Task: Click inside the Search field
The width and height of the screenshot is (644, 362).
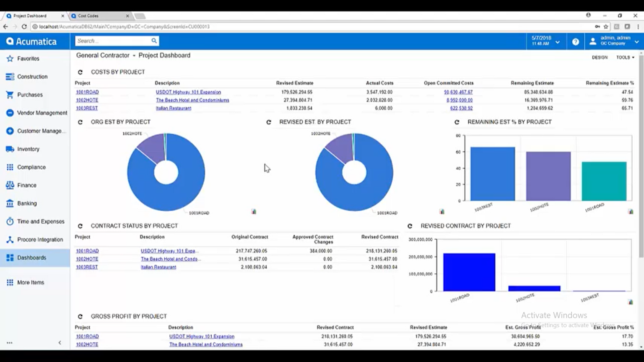Action: click(x=111, y=41)
